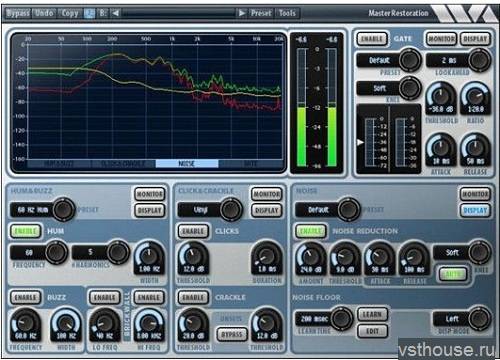The image size is (500, 360).
Task: Click the Crackle Bypass button
Action: pos(232,334)
